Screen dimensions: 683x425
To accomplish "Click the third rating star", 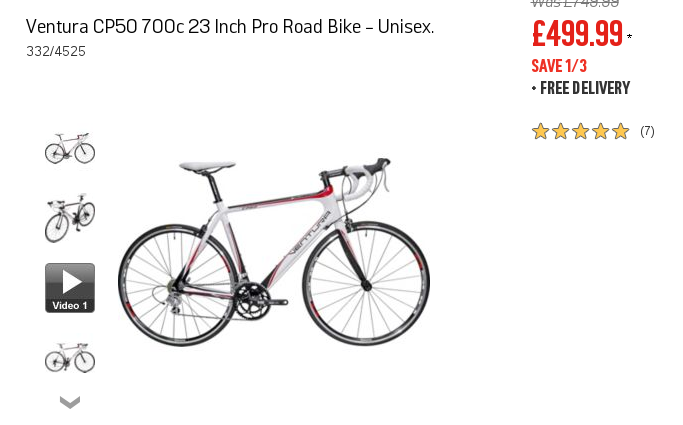I will 580,131.
